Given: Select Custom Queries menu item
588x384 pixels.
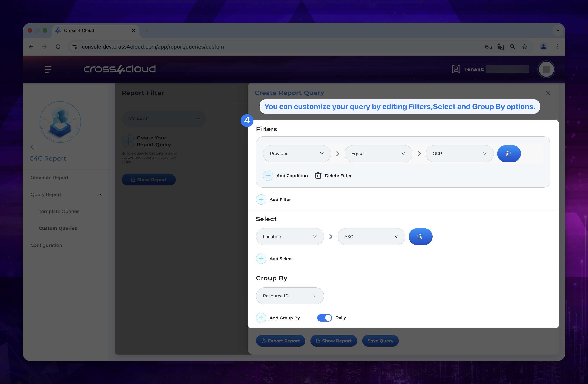Looking at the screenshot, I should [58, 228].
